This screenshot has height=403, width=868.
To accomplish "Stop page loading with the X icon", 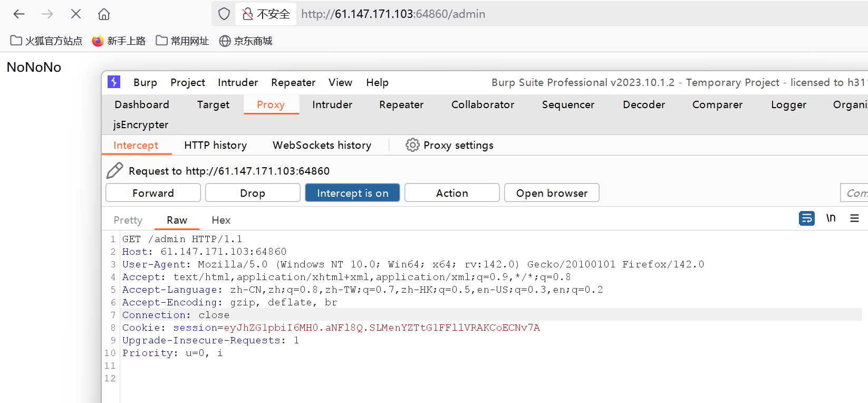I will [x=76, y=14].
